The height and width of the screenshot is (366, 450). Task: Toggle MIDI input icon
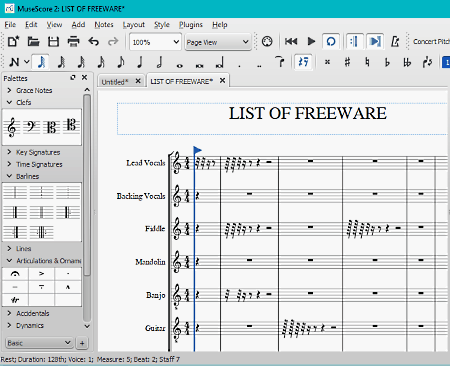(x=267, y=41)
